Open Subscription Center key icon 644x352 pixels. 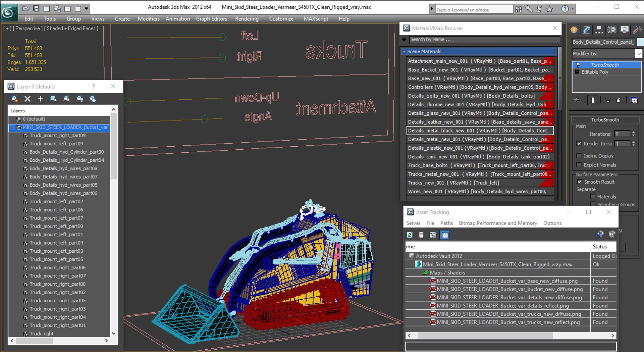click(529, 9)
